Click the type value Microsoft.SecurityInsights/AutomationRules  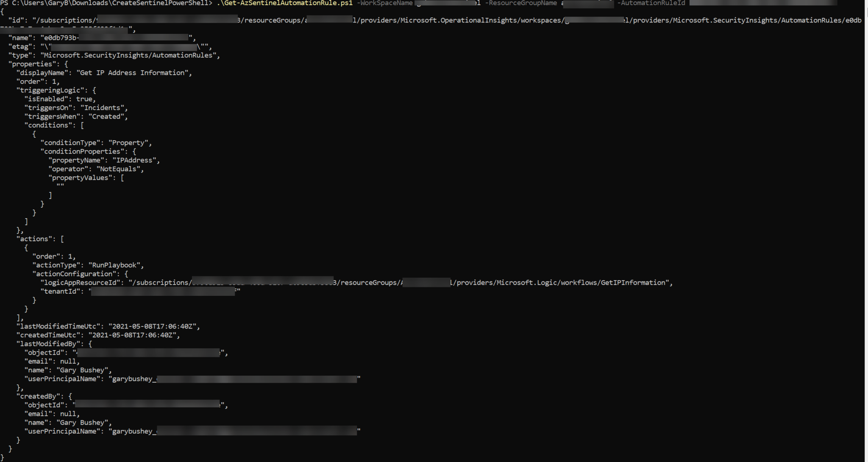[131, 55]
